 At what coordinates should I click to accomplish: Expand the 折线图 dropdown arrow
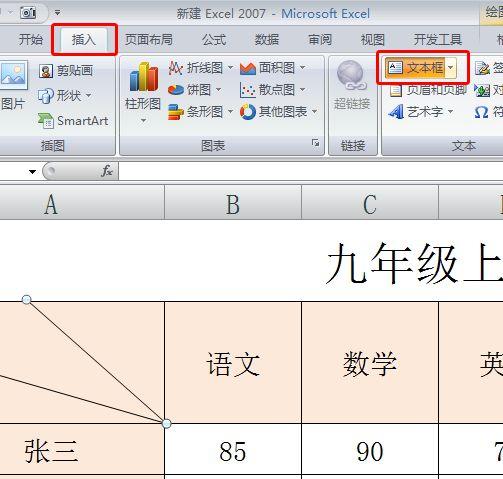click(x=231, y=68)
